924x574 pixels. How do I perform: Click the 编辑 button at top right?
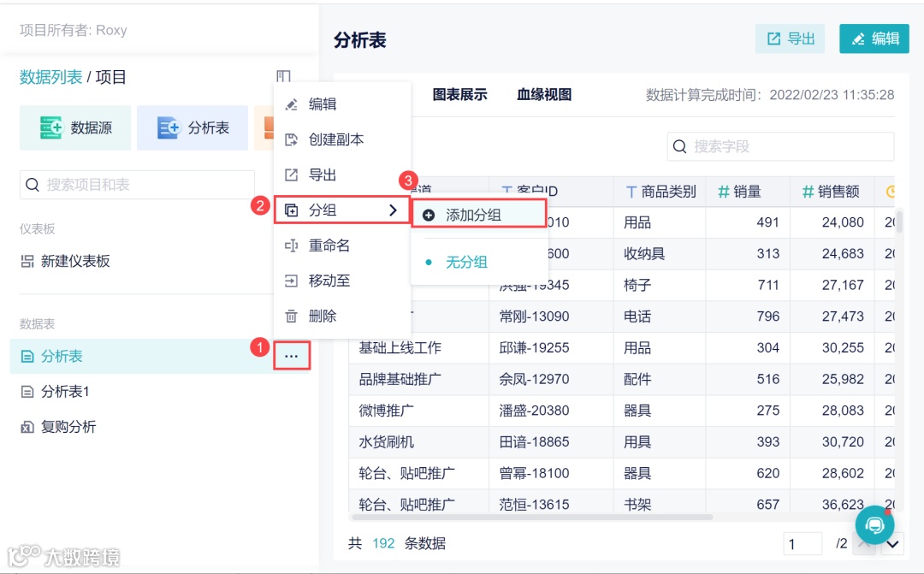(x=874, y=38)
